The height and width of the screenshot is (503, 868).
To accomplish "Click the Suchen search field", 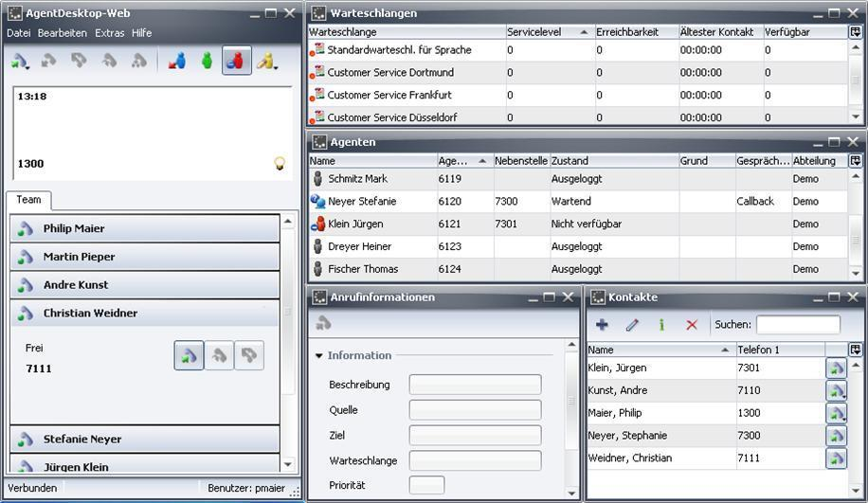I will [x=797, y=325].
